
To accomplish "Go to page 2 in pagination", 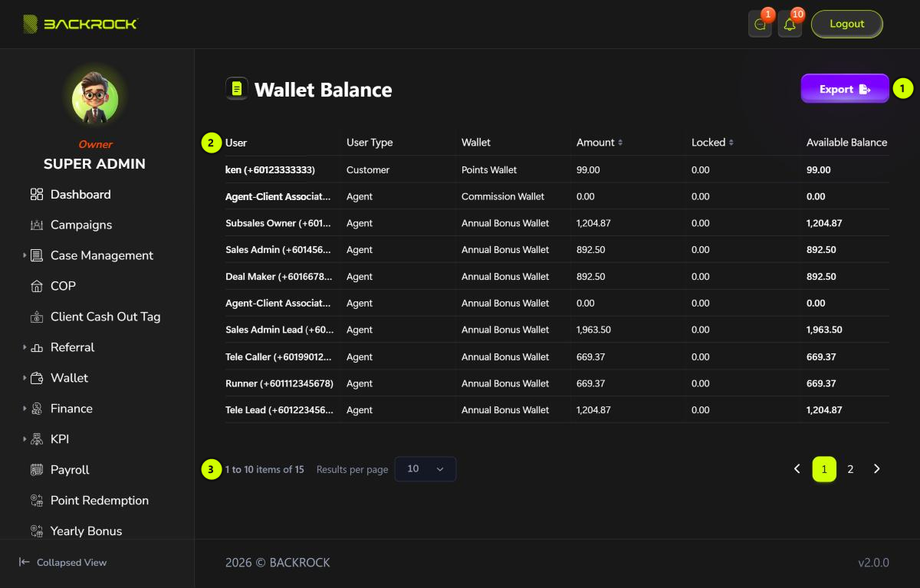I will tap(850, 469).
